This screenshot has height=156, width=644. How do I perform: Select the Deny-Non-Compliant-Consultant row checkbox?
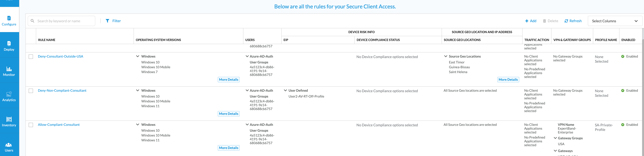pos(31,91)
